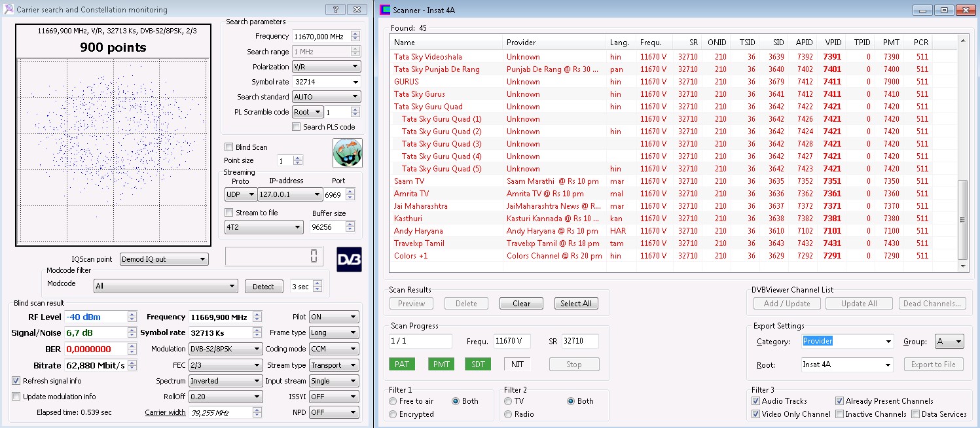Open the PL Scramble code Root dropdown
The height and width of the screenshot is (428, 980).
308,112
